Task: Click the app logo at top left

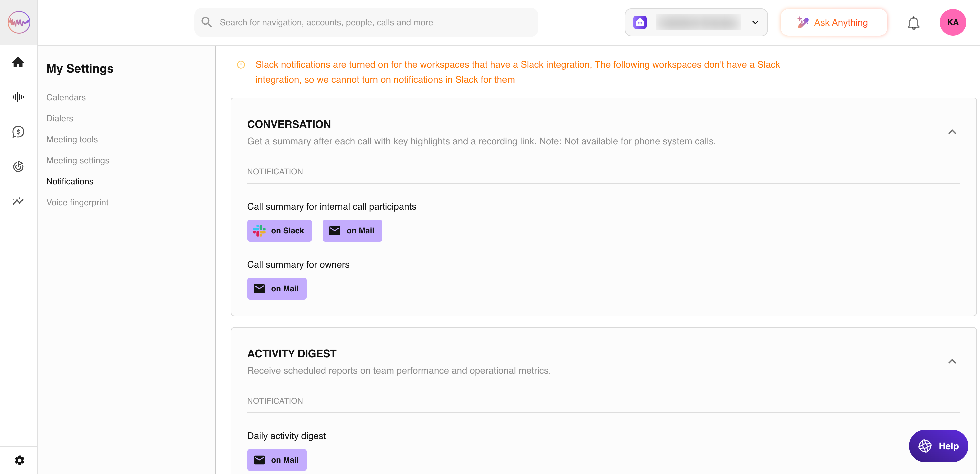Action: [19, 22]
